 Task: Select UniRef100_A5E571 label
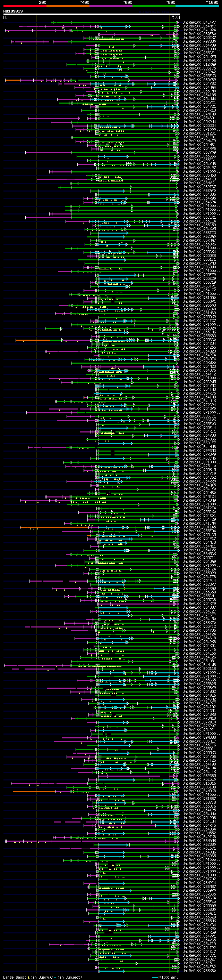(x=199, y=848)
